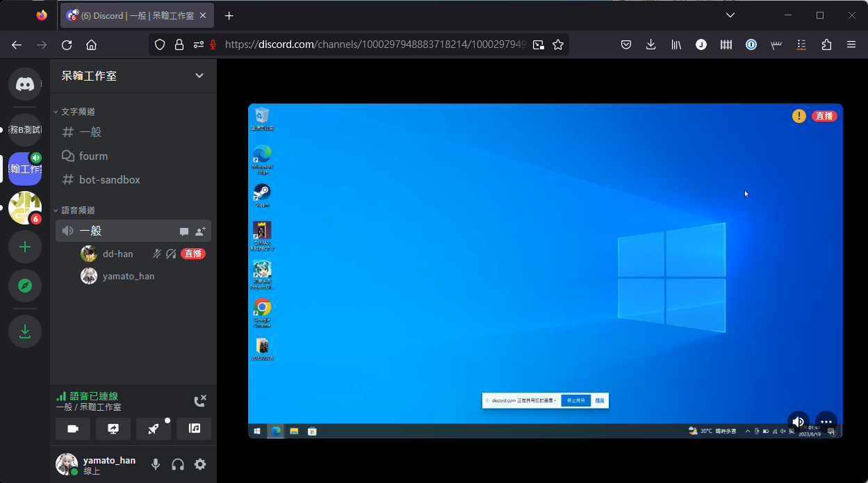Collapse the 文字頻道 category

tap(76, 111)
